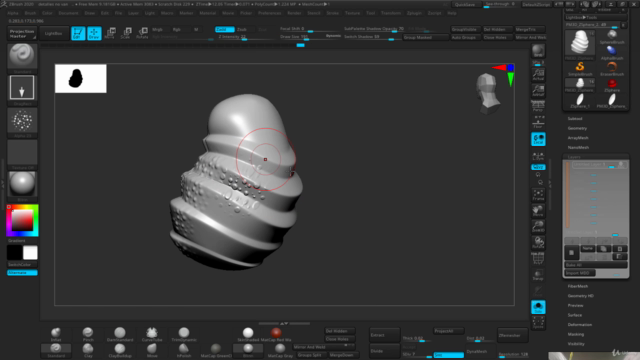The height and width of the screenshot is (360, 640).
Task: Expand the Geometry sub-palette
Action: [x=577, y=128]
